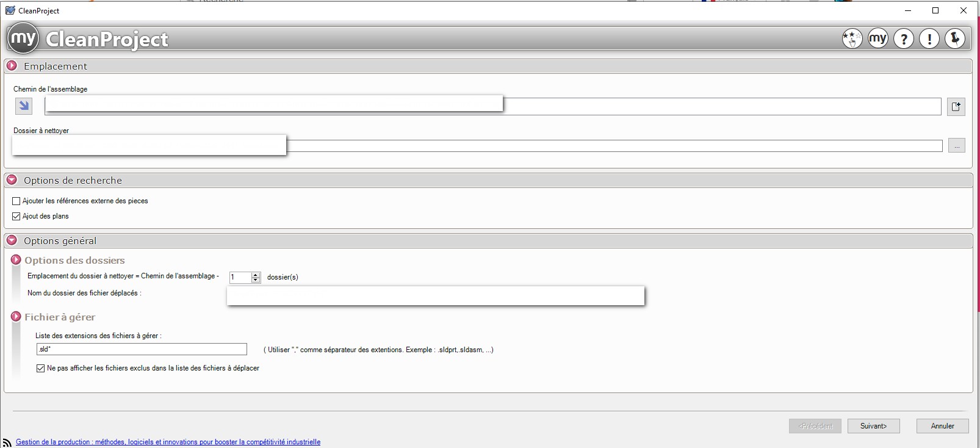Click the CleanProject app icon in the title bar
This screenshot has width=980, height=448.
pyautogui.click(x=10, y=10)
